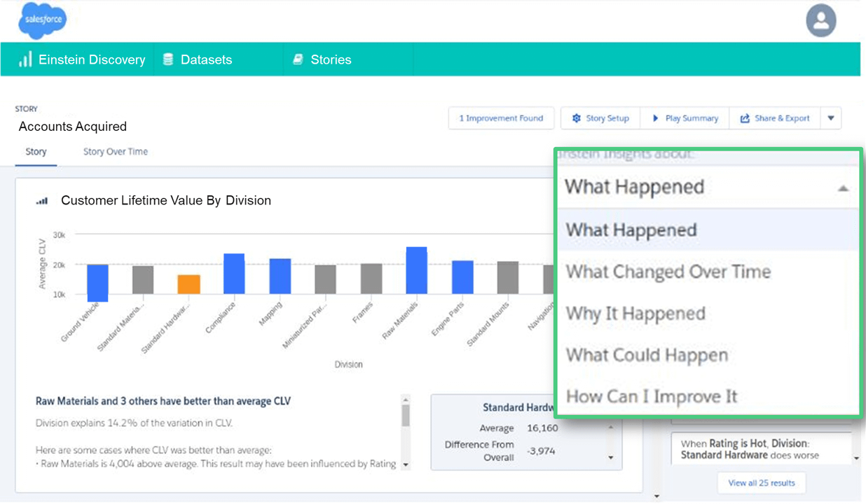
Task: Click Division explains 14.2% of variation text
Action: point(134,423)
